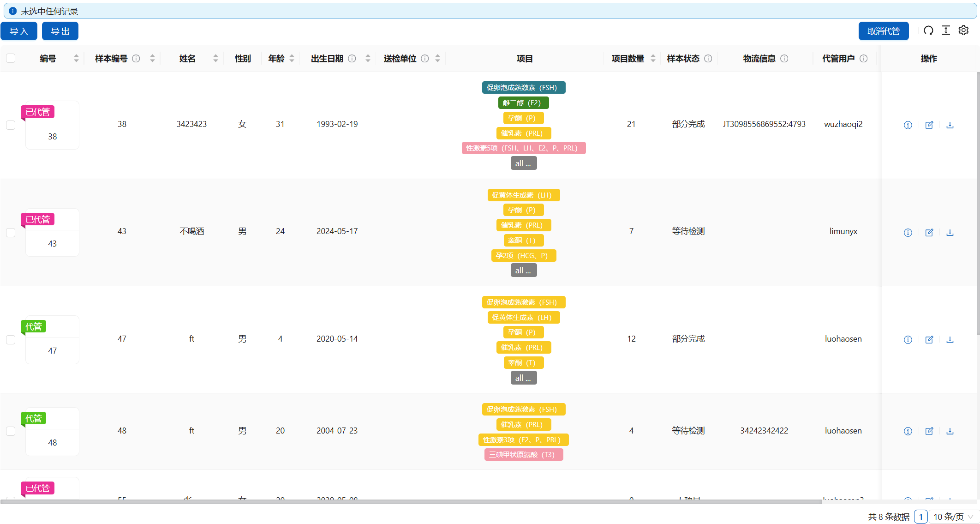
Task: Open the column settings gear icon
Action: (963, 30)
